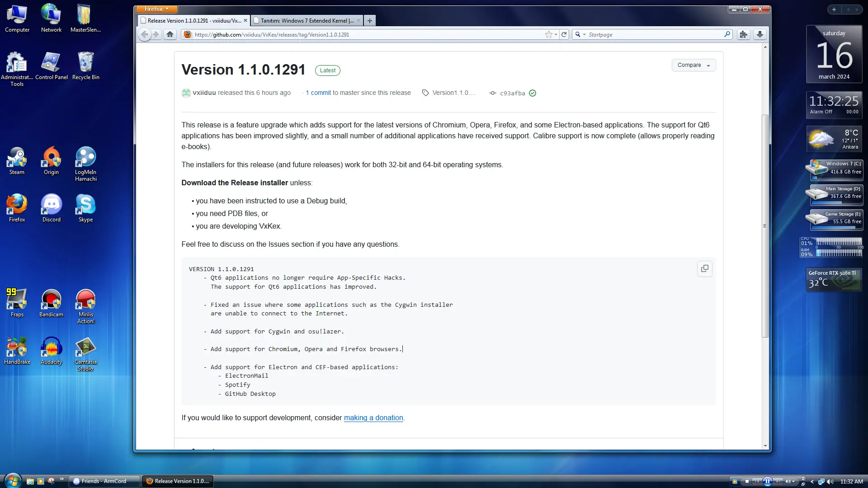Viewport: 868px width, 488px height.
Task: Open Administrative Tools shortcut
Action: click(17, 69)
